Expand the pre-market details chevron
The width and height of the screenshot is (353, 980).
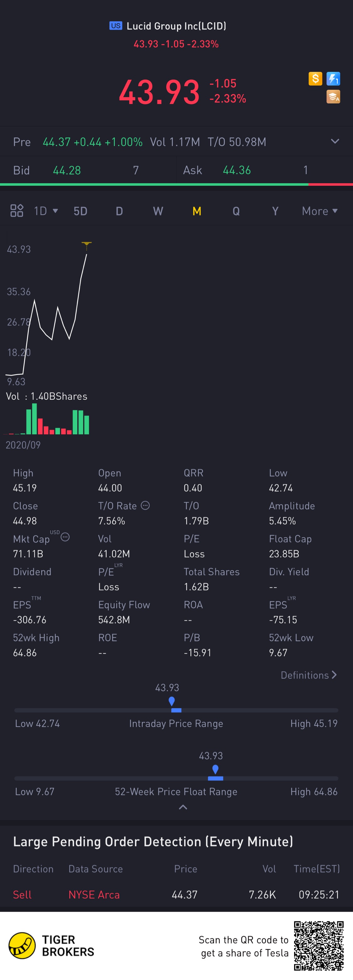coord(335,141)
